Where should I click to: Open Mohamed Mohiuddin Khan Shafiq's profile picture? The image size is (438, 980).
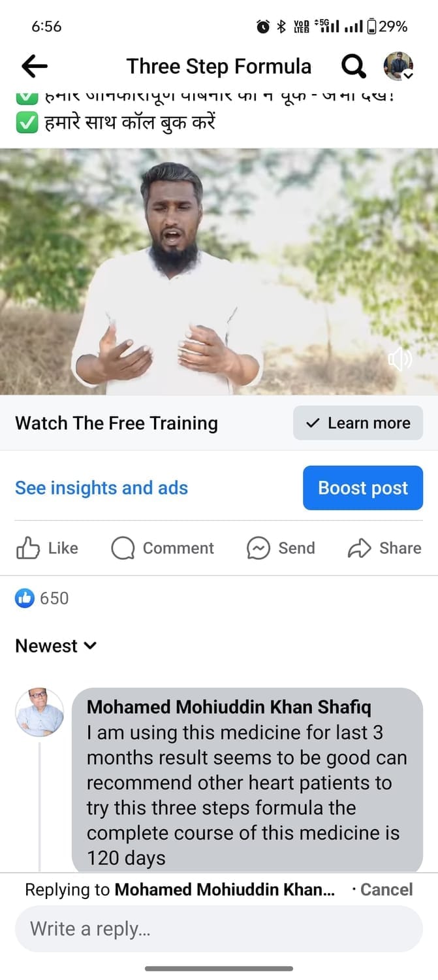pos(40,712)
